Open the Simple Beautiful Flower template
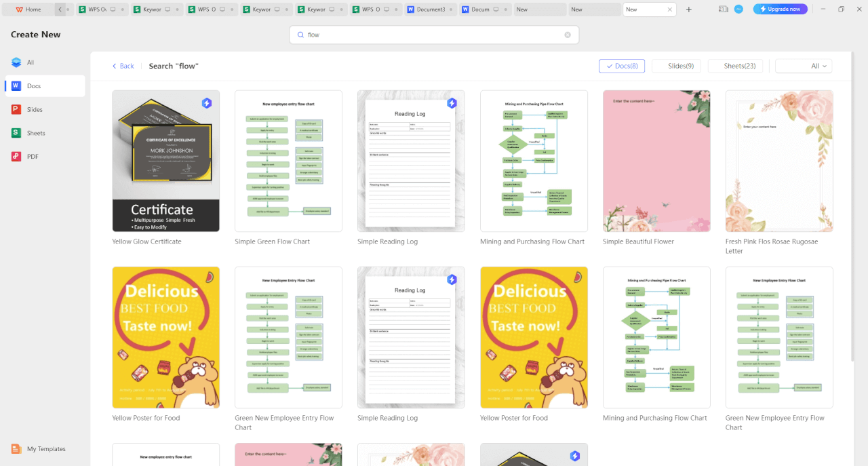Screen dimensions: 868x466 point(656,161)
